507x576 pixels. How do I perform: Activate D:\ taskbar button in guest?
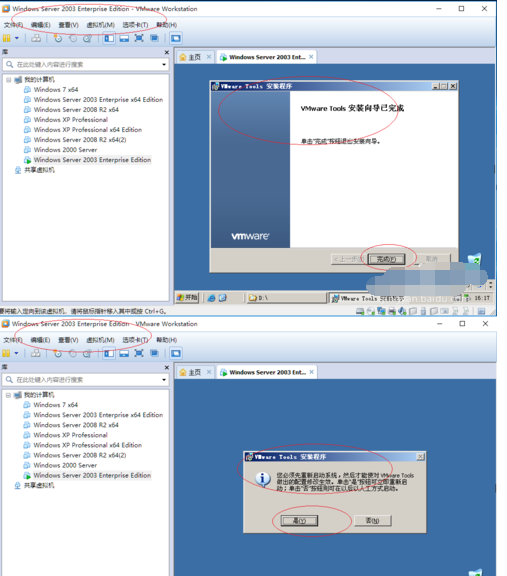click(286, 298)
